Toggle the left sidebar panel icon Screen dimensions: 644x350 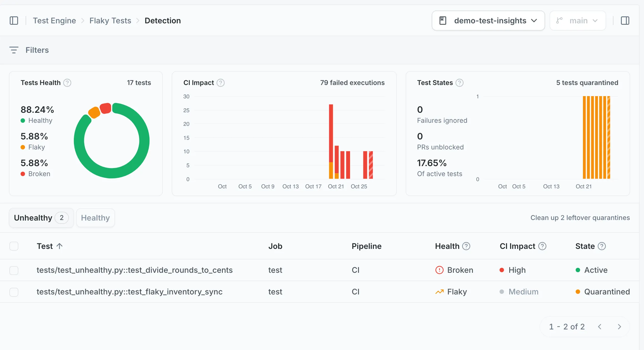tap(14, 21)
